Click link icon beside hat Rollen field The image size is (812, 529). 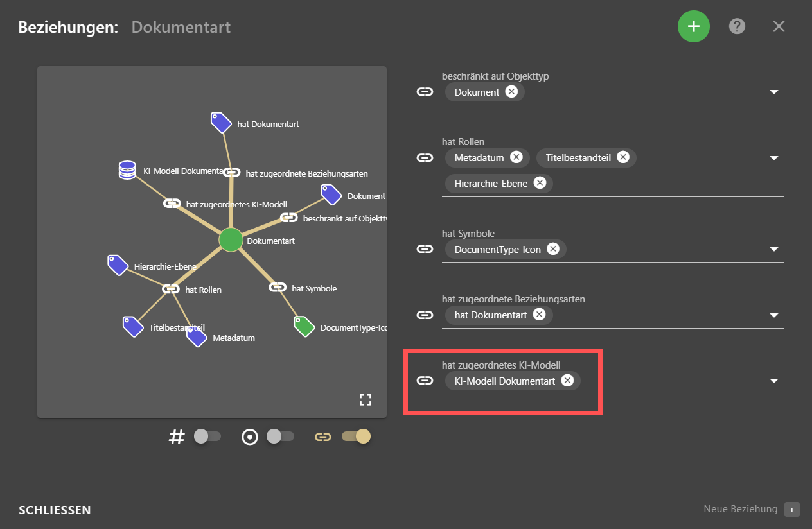tap(425, 157)
